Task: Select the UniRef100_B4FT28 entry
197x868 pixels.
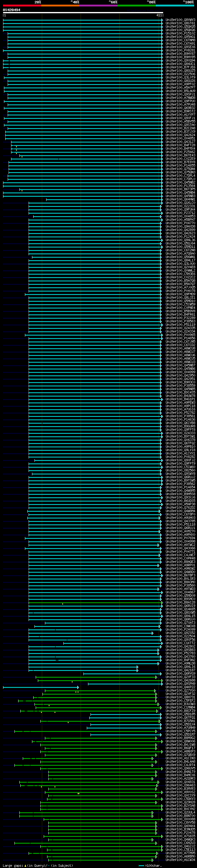Action: [x=180, y=145]
